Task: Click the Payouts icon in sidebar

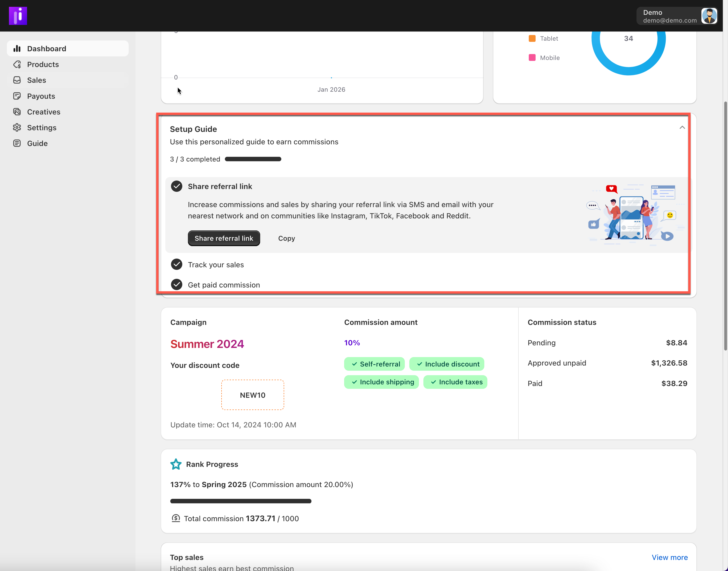Action: pyautogui.click(x=17, y=96)
